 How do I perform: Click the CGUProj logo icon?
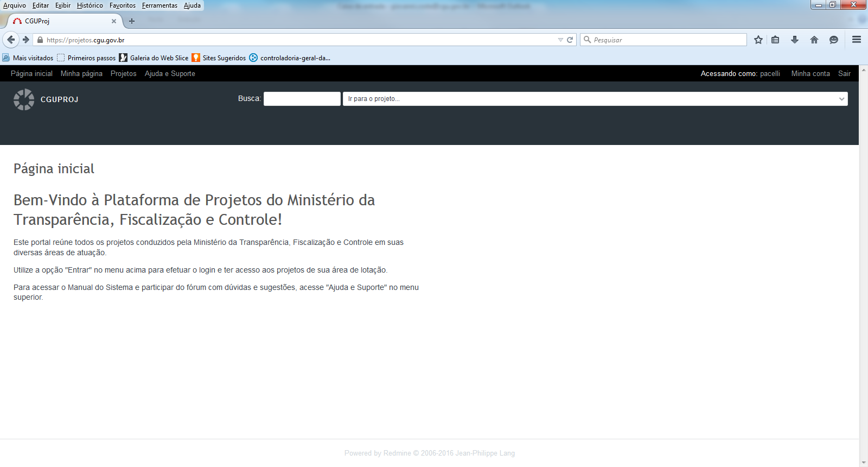(24, 99)
